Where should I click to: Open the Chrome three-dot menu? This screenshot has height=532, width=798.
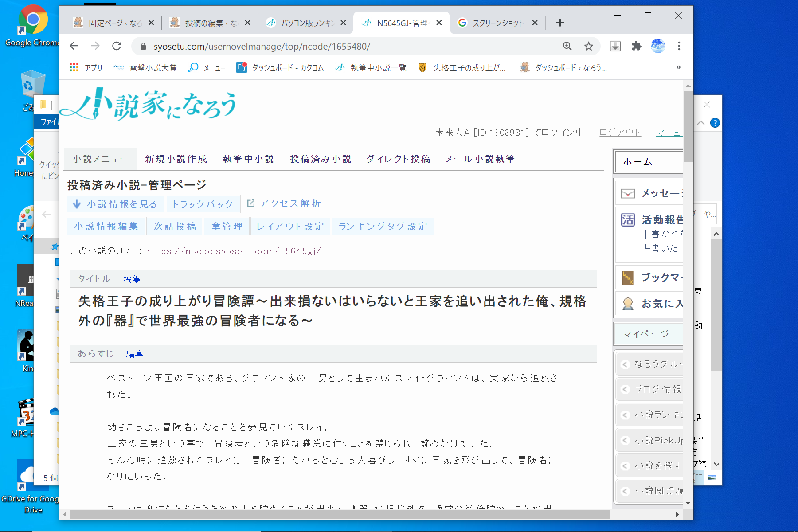(x=679, y=46)
